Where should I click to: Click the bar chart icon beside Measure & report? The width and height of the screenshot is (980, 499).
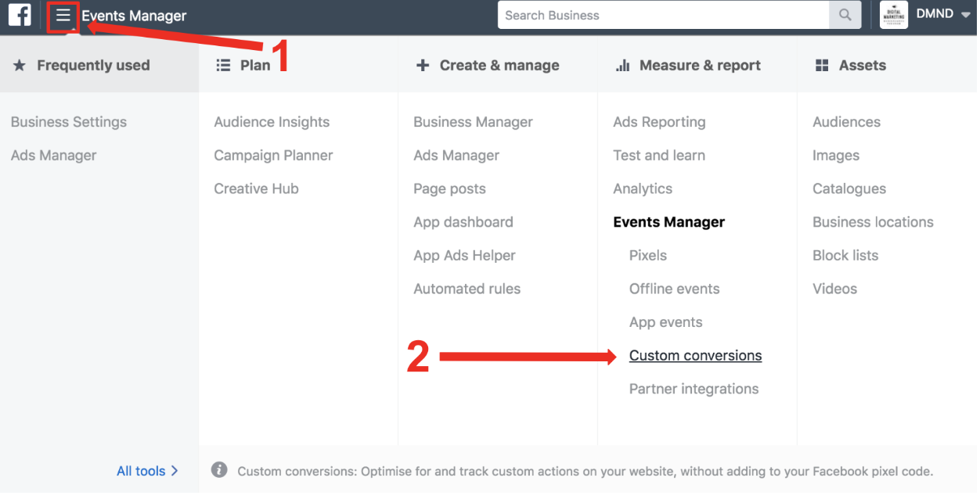coord(623,66)
